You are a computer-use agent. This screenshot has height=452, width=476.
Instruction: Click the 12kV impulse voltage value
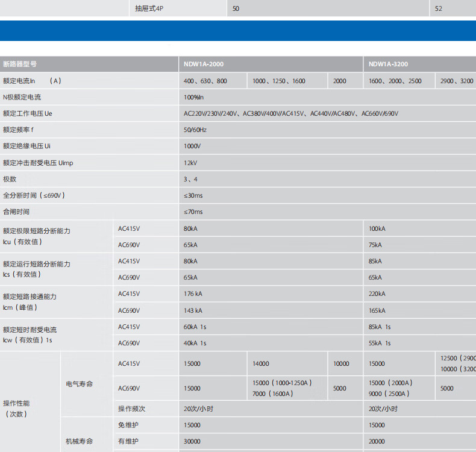tap(190, 163)
